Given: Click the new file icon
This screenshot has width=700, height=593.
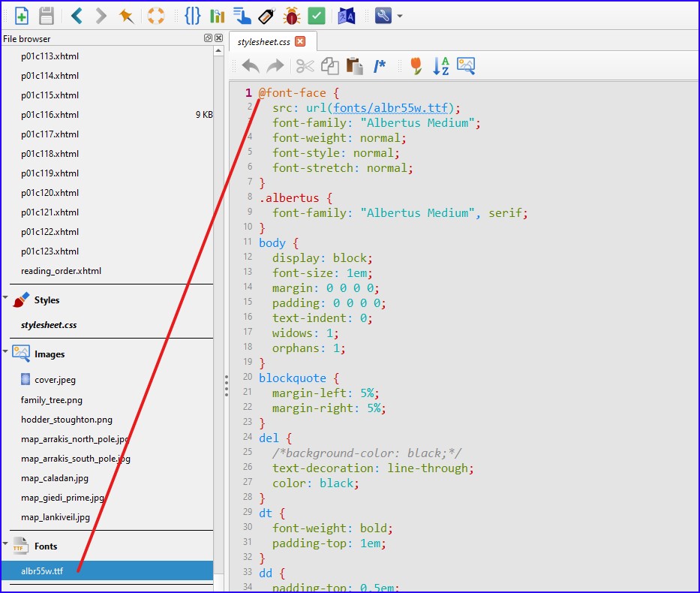Looking at the screenshot, I should [22, 16].
